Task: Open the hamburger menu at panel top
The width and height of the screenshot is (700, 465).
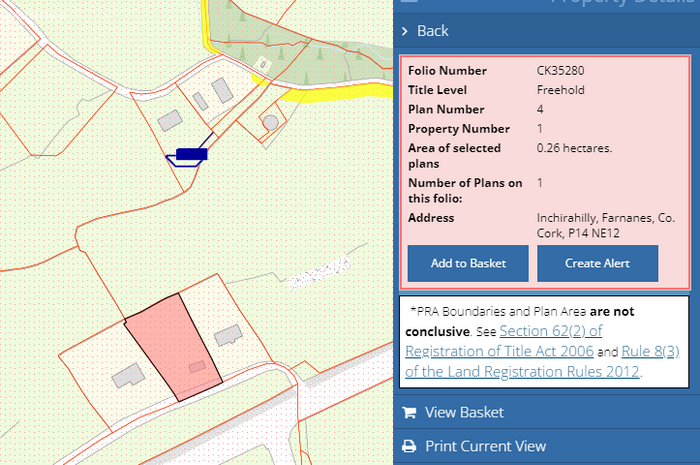Action: point(408,3)
